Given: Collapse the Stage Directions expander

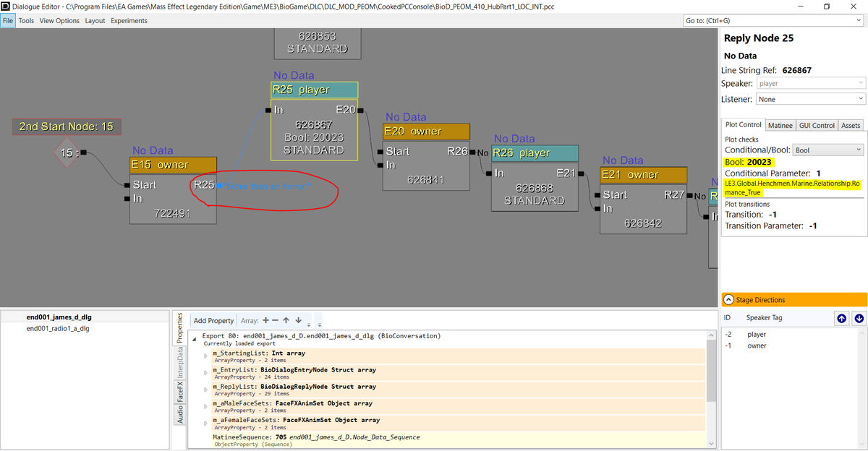Looking at the screenshot, I should click(794, 300).
